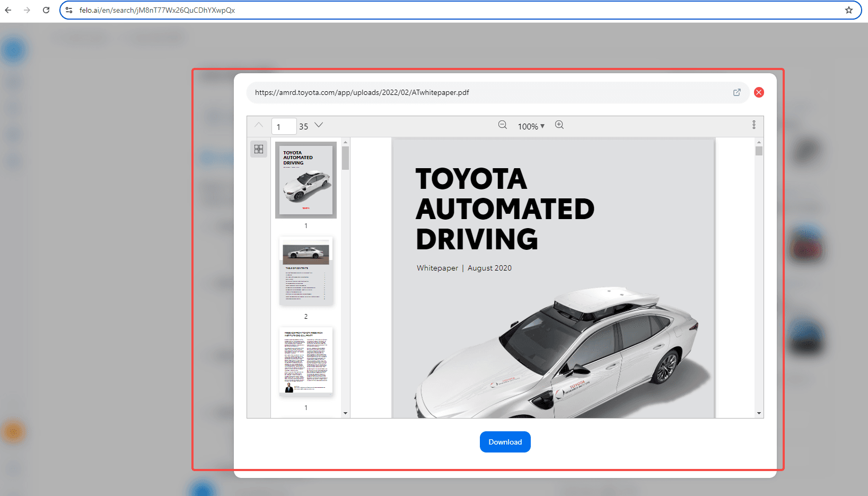868x496 pixels.
Task: Select the page 1 cover thumbnail
Action: pos(306,180)
